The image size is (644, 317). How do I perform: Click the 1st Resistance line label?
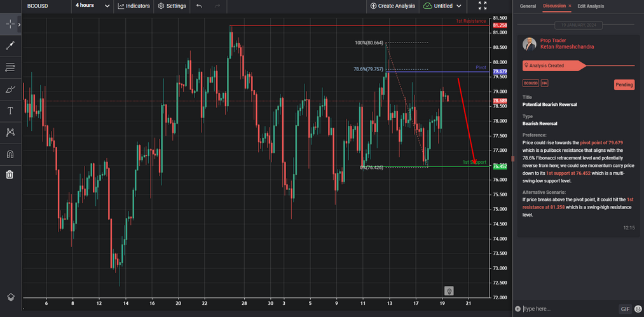(x=470, y=21)
